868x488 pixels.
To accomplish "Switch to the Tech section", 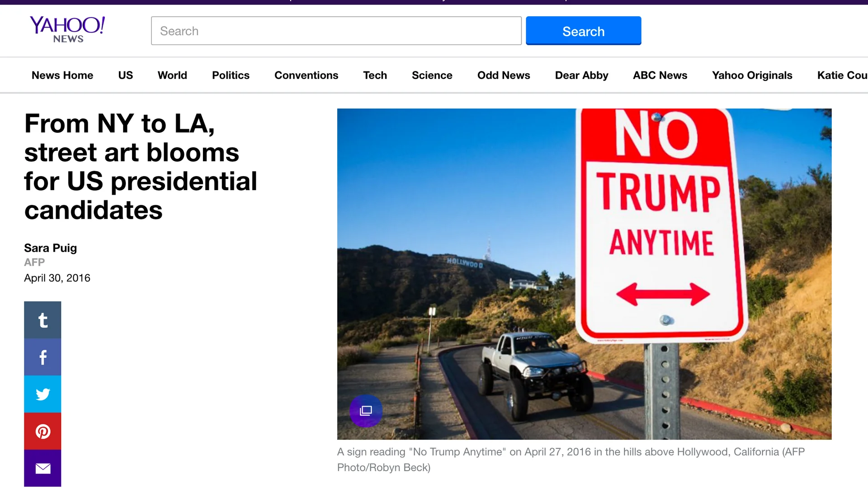I will coord(375,75).
